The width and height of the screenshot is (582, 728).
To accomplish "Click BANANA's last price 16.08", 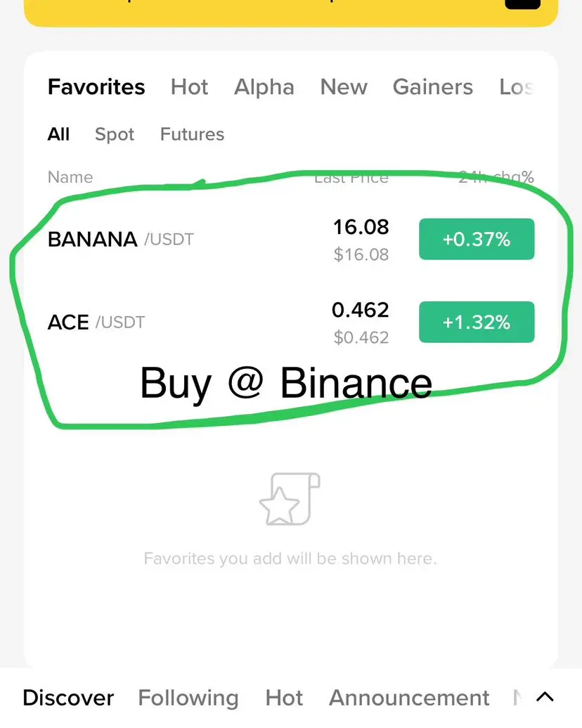I will (361, 228).
